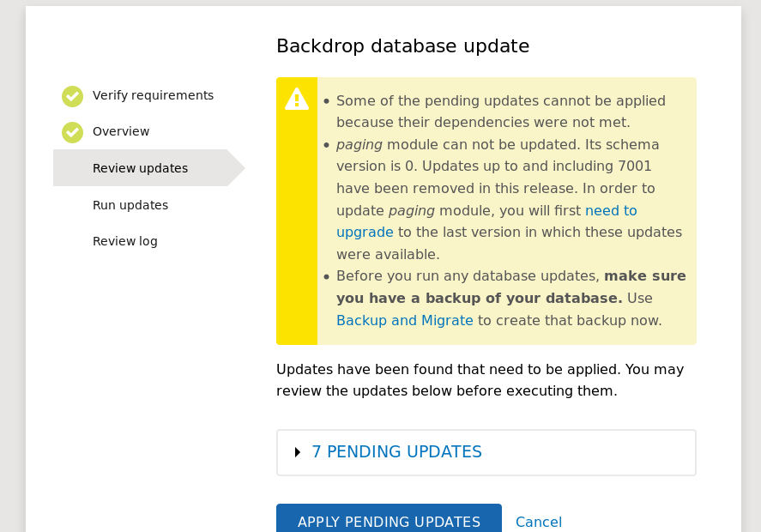Click the Backdrop database update heading

(x=402, y=46)
